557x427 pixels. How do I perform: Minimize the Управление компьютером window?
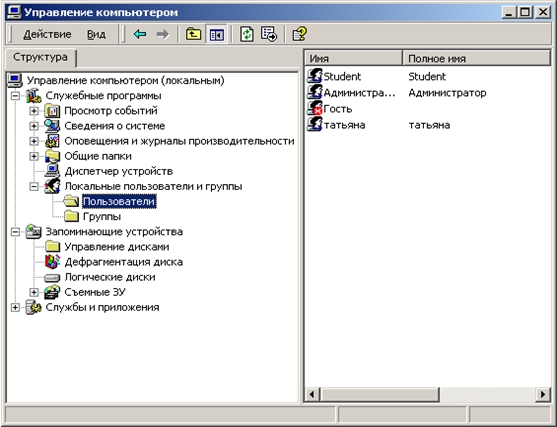click(x=509, y=13)
